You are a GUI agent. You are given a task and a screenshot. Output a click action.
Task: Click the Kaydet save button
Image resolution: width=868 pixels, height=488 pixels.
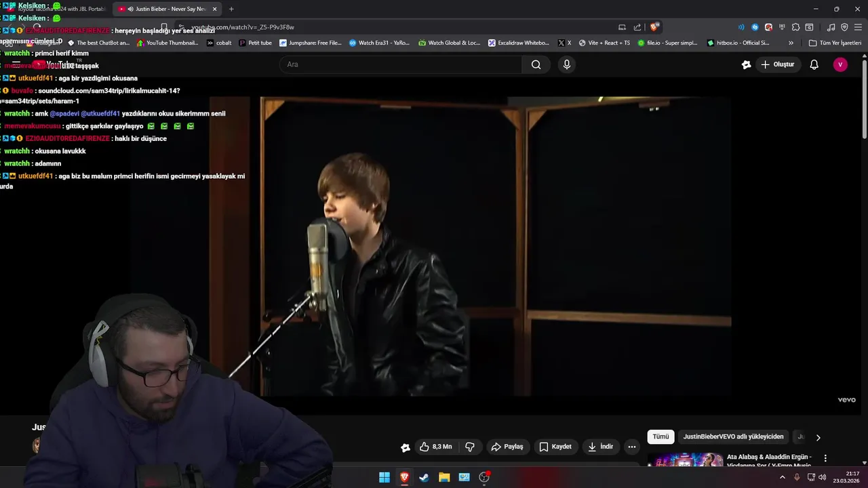pos(556,447)
